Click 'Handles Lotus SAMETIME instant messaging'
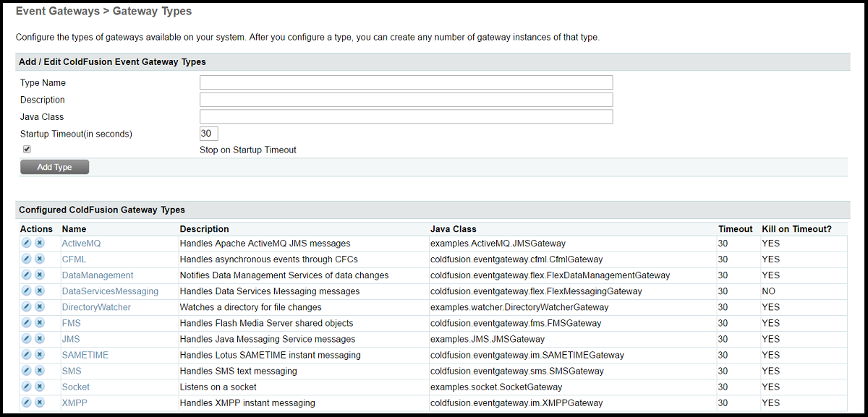 (270, 355)
